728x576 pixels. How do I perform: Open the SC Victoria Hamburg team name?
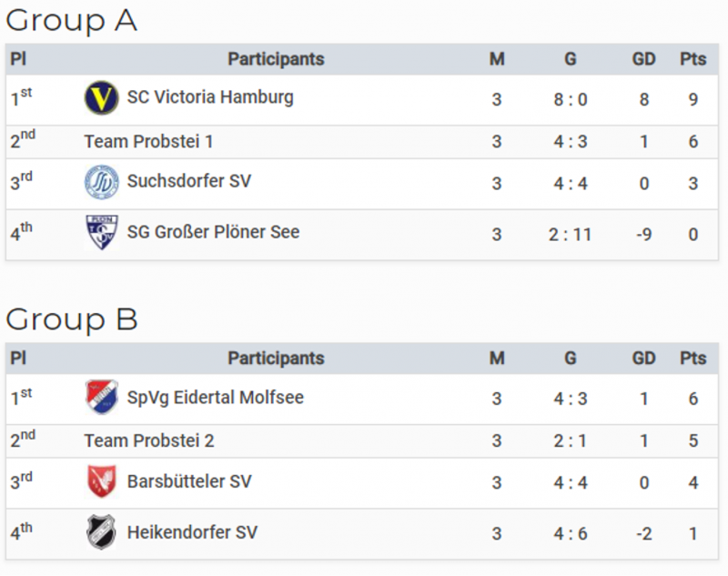coord(210,97)
